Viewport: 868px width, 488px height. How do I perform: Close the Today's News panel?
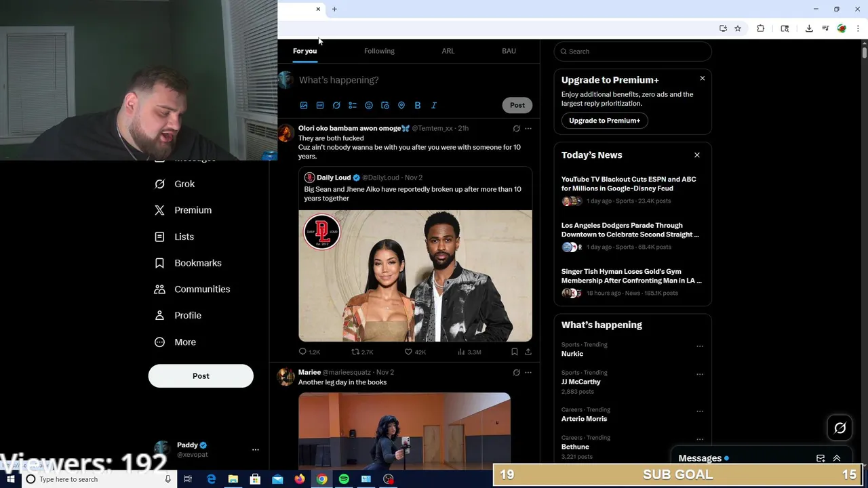click(696, 155)
